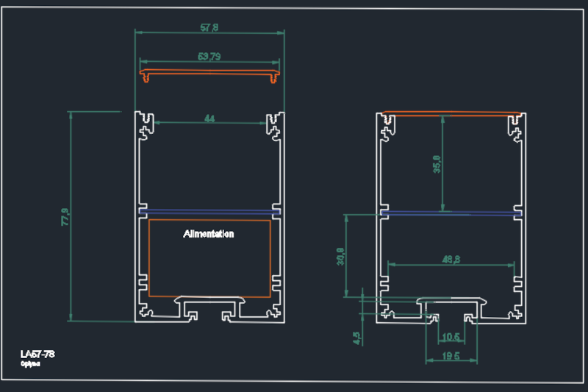The image size is (588, 392).
Task: Click the blue divider line in left profile
Action: coord(209,212)
